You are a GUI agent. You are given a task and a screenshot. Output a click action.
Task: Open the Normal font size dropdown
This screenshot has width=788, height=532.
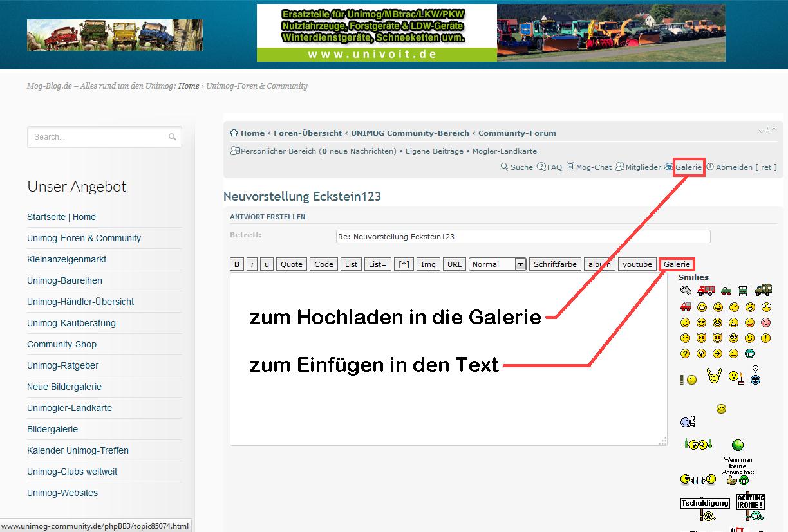click(x=498, y=264)
